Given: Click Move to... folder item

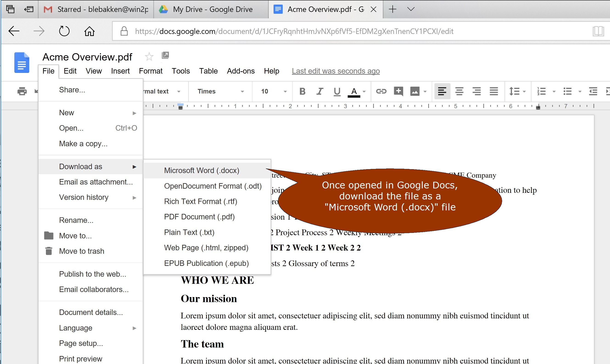Looking at the screenshot, I should [x=91, y=236].
